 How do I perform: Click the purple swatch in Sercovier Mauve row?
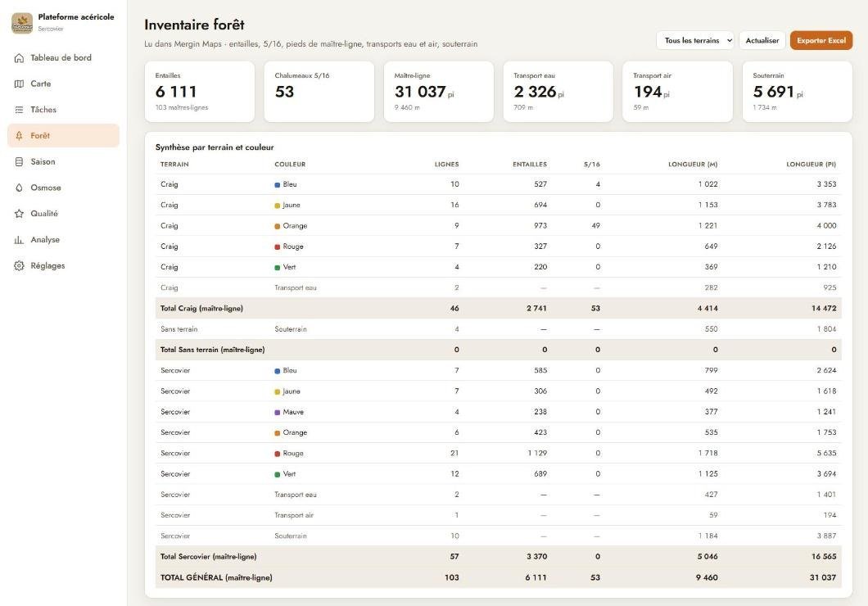pyautogui.click(x=278, y=412)
